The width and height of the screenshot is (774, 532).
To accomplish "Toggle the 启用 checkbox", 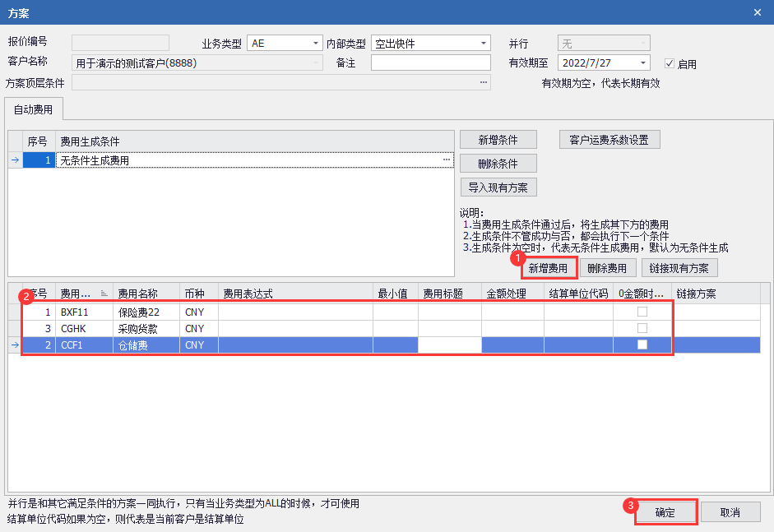I will coord(670,63).
